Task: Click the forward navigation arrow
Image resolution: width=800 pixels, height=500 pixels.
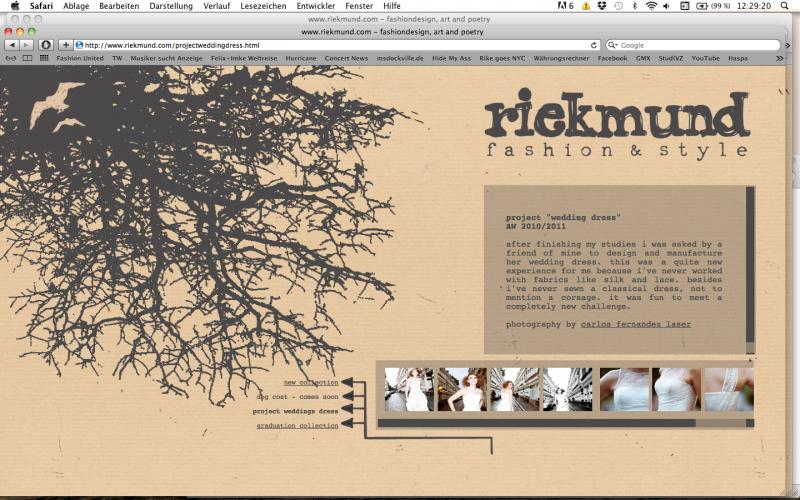Action: tap(26, 45)
